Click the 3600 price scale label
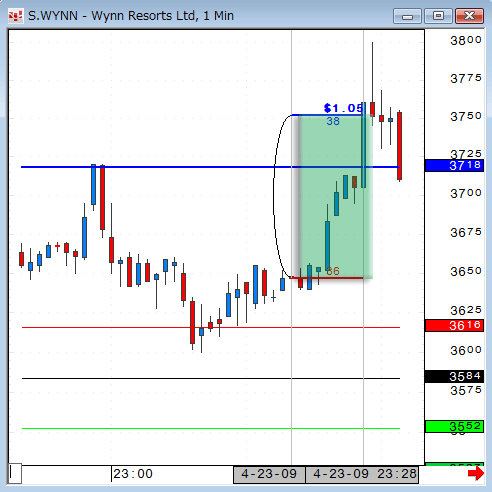 pyautogui.click(x=466, y=350)
